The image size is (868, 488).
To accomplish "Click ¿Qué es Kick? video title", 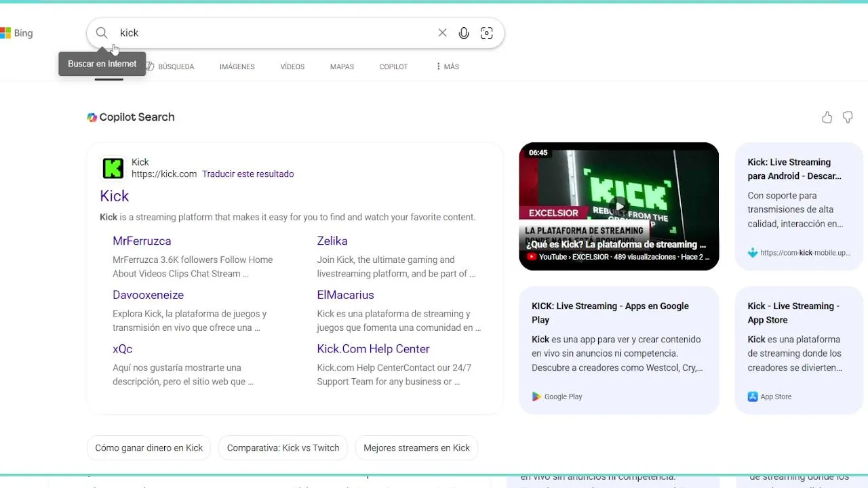I will pos(616,244).
